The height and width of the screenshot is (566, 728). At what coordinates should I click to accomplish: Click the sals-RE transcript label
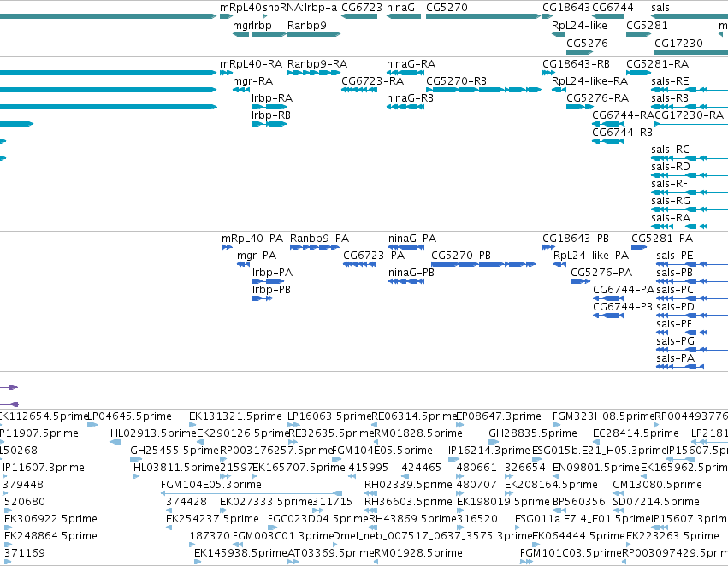click(x=670, y=81)
